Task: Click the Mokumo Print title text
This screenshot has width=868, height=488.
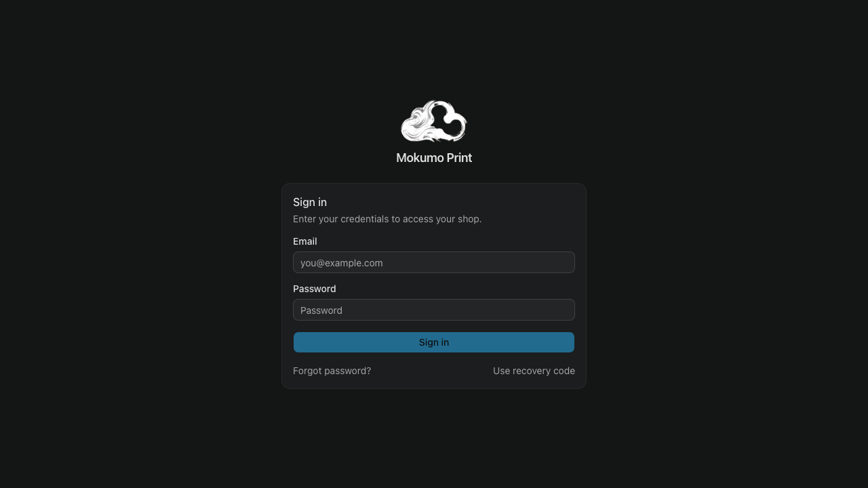Action: point(434,158)
